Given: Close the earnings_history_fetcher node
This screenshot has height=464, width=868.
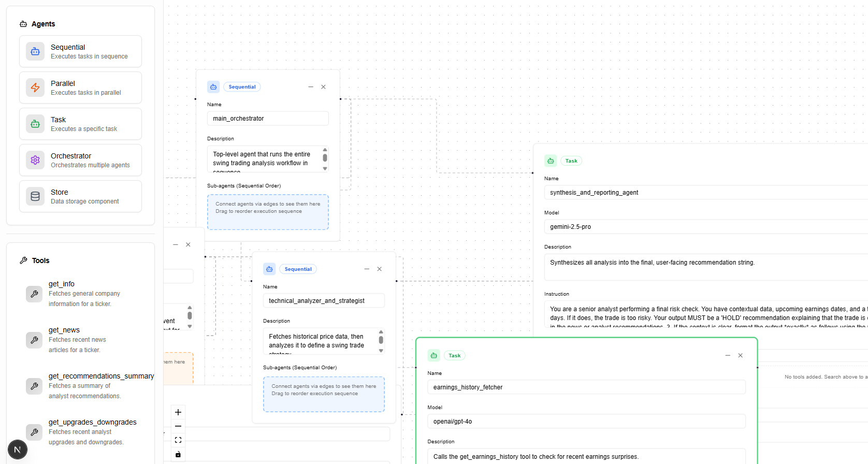Looking at the screenshot, I should [741, 355].
